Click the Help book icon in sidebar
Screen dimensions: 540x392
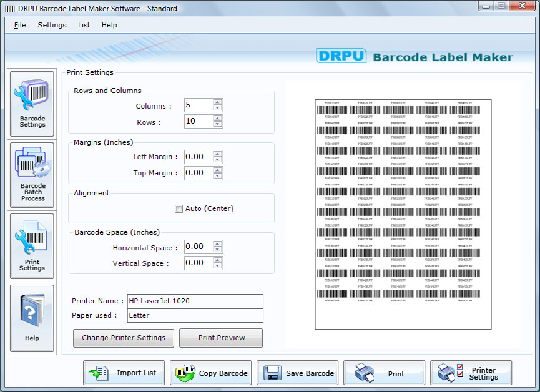pos(32,315)
